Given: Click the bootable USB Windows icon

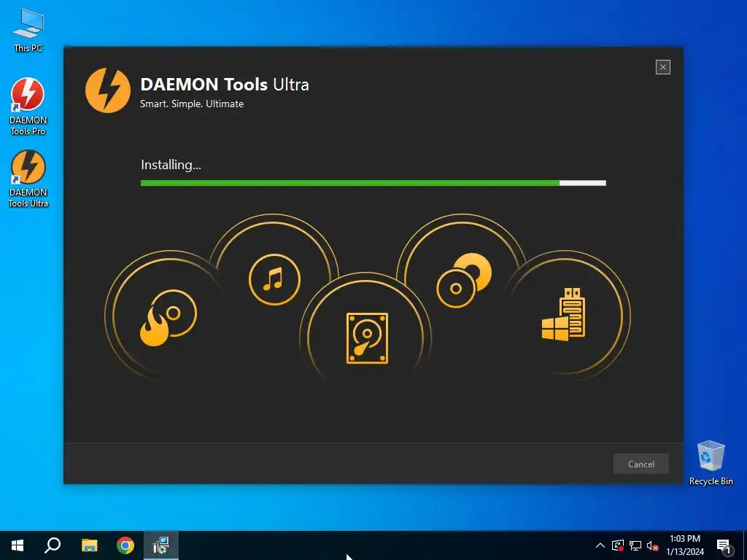Looking at the screenshot, I should 564,314.
